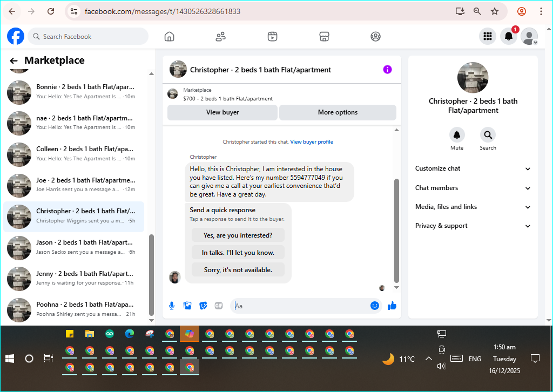This screenshot has width=553, height=392.
Task: Open Jenny's conversation
Action: click(74, 279)
